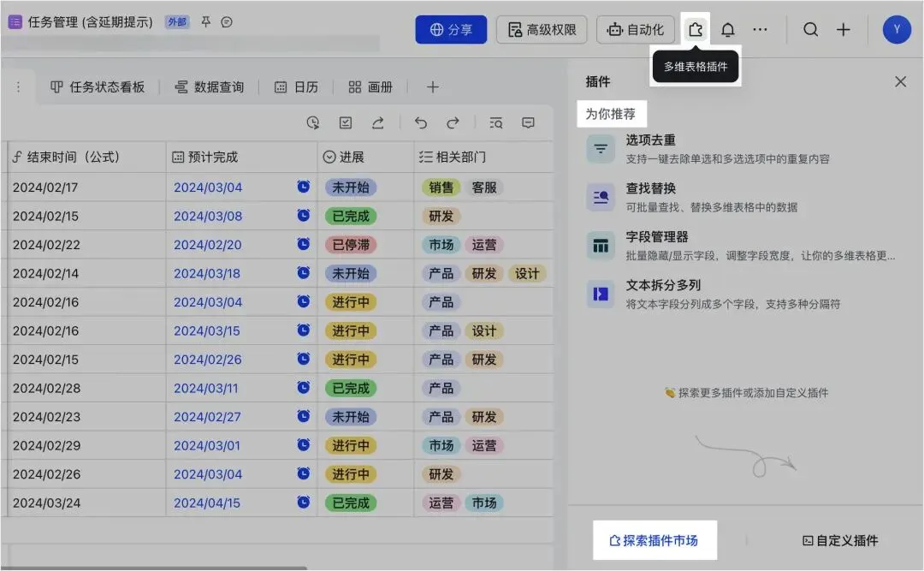Click alarm icon in 2024/03/08 row
This screenshot has width=924, height=571.
pos(304,216)
